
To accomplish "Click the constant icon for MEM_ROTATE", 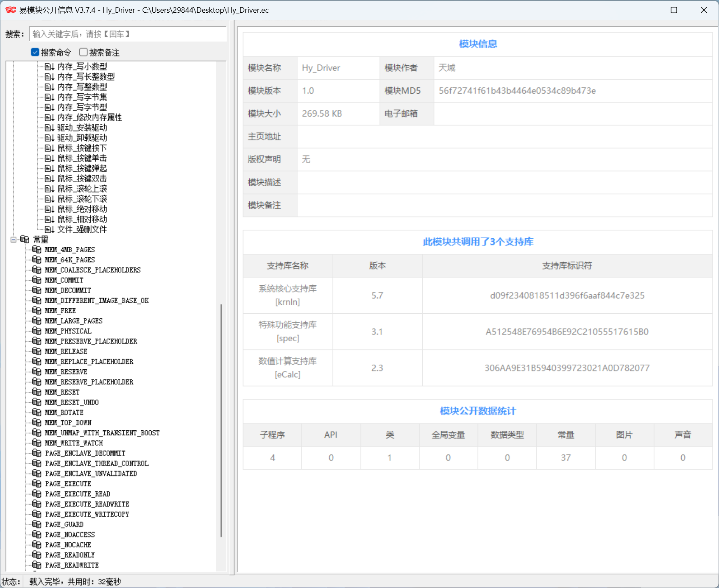I will [x=37, y=412].
